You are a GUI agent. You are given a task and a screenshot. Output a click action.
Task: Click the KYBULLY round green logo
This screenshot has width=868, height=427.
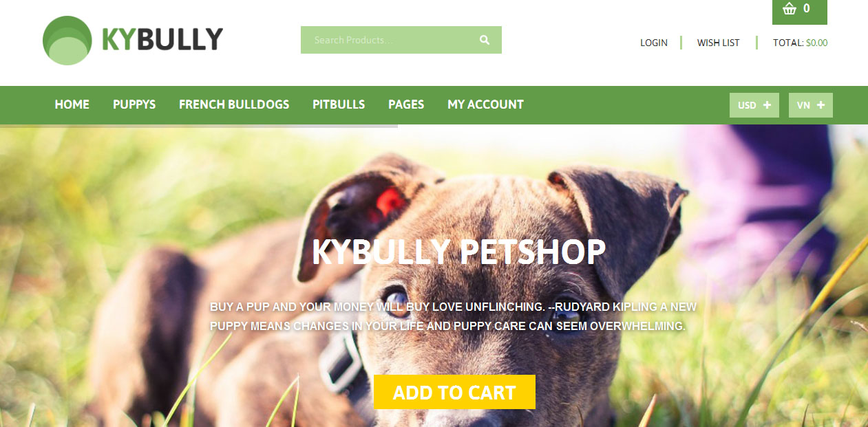(67, 41)
